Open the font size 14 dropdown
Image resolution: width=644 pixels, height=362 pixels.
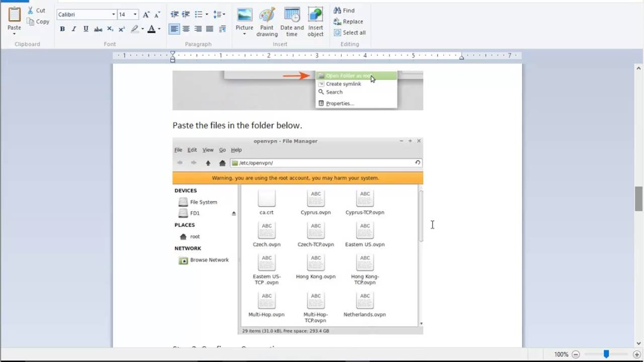pyautogui.click(x=135, y=15)
